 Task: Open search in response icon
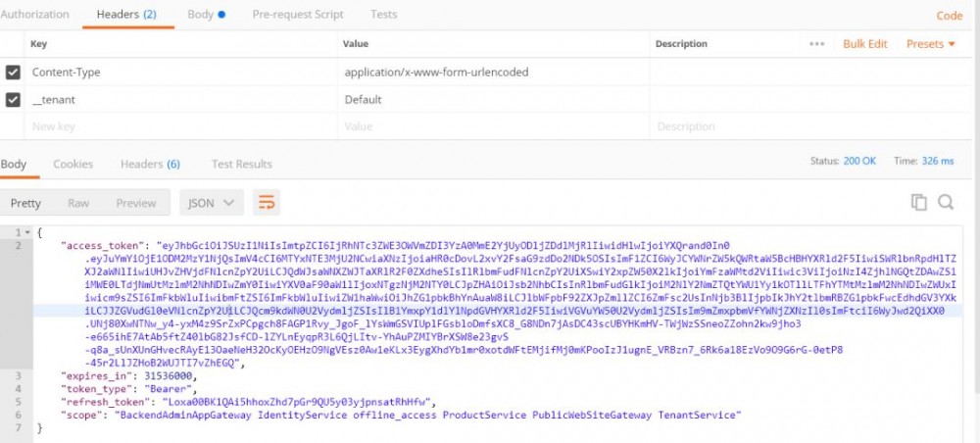(946, 202)
